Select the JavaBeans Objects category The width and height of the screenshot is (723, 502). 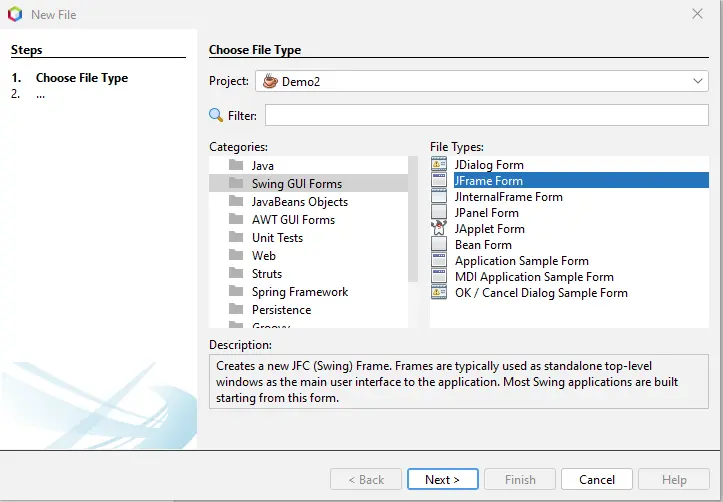click(x=308, y=201)
